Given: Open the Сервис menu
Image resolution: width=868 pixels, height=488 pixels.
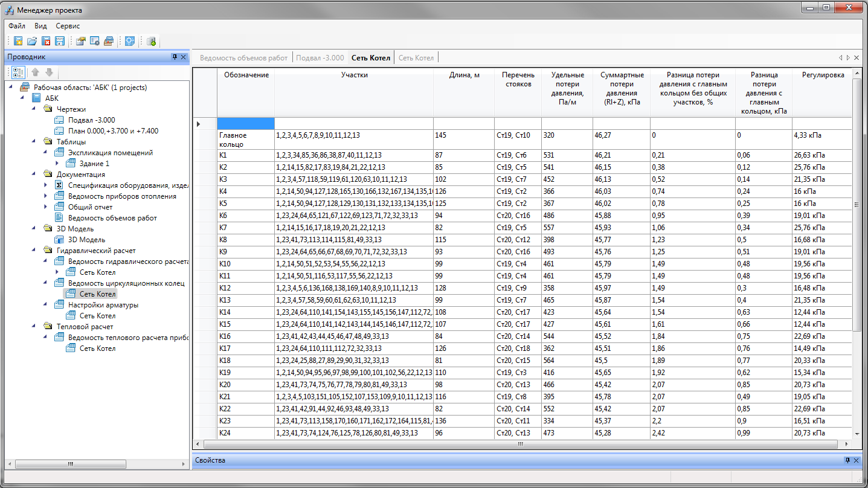Looking at the screenshot, I should 68,26.
